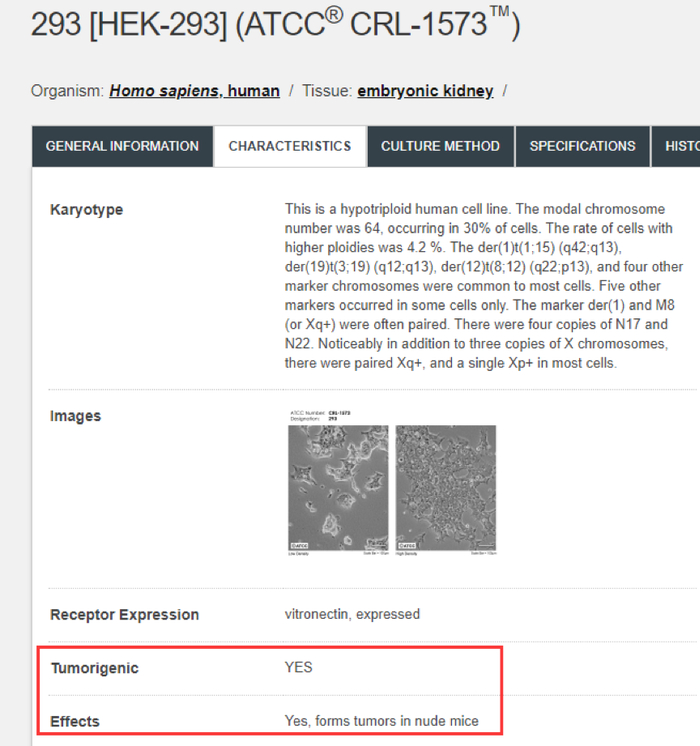Click the 'vitronectin, expressed' value

point(352,614)
